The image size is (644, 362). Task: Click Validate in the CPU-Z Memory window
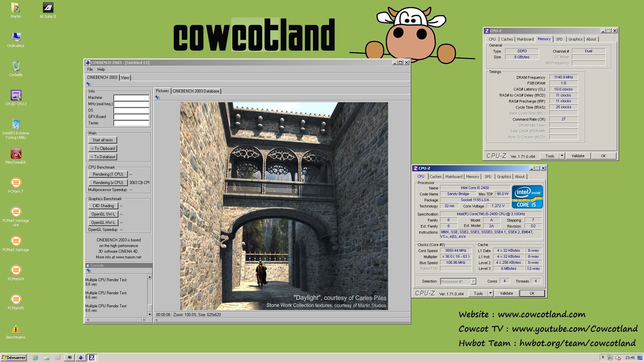pos(578,156)
